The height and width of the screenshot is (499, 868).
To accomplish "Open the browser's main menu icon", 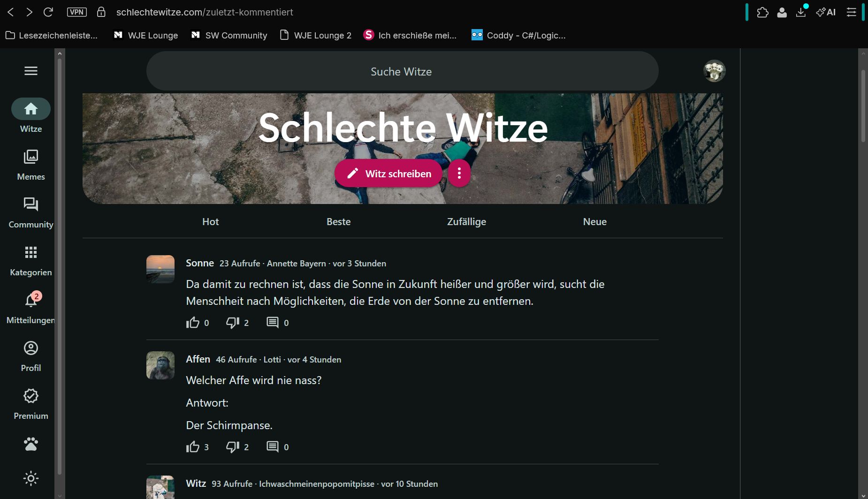I will click(x=852, y=12).
